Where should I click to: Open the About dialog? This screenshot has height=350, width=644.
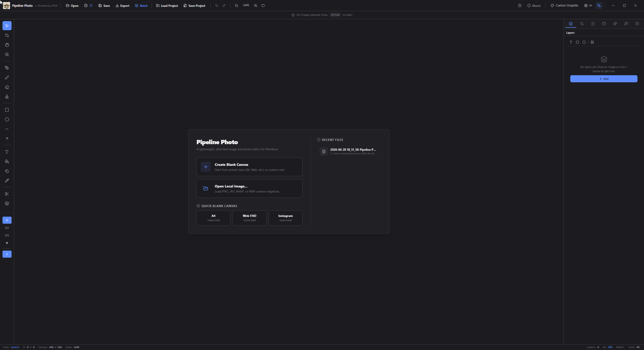coord(534,6)
